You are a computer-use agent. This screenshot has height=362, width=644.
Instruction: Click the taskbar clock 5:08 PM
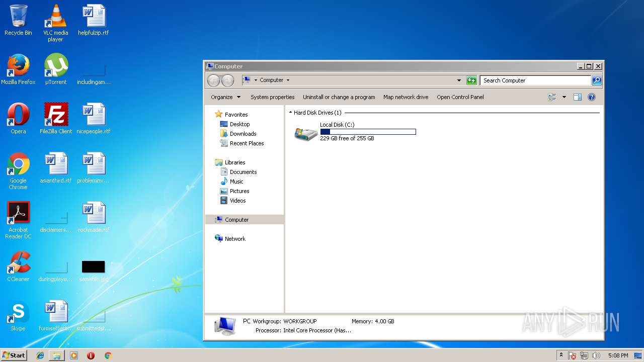pos(618,355)
